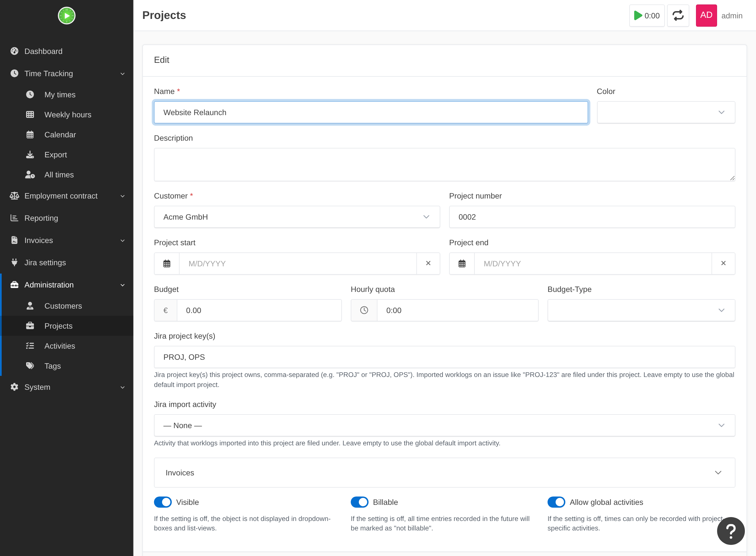The image size is (756, 556).
Task: Toggle the Visible switch
Action: pyautogui.click(x=163, y=502)
